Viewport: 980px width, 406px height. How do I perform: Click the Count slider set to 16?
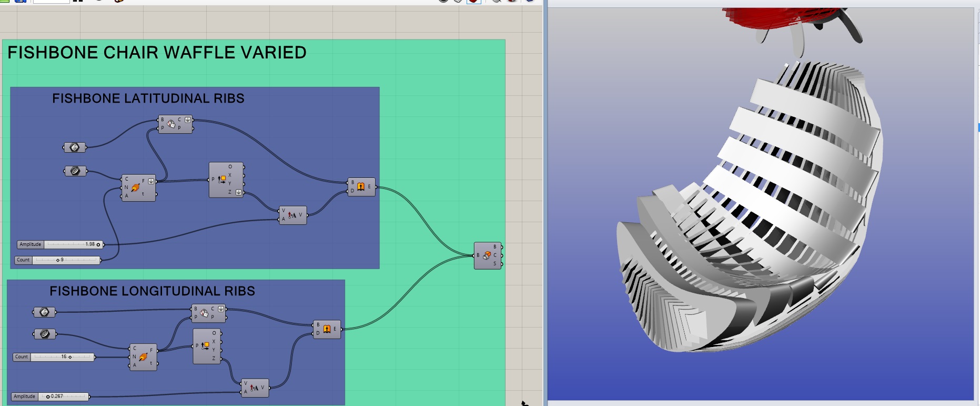pos(62,357)
